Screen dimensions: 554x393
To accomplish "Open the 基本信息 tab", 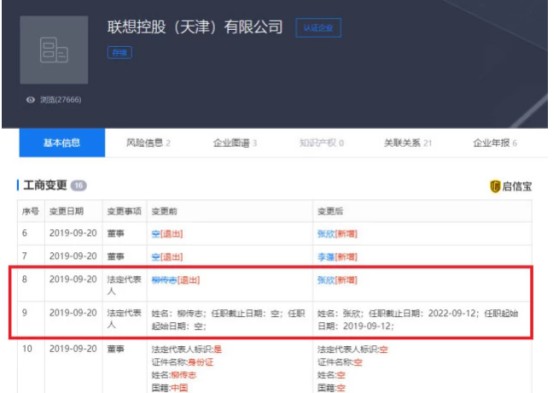I will pos(62,143).
